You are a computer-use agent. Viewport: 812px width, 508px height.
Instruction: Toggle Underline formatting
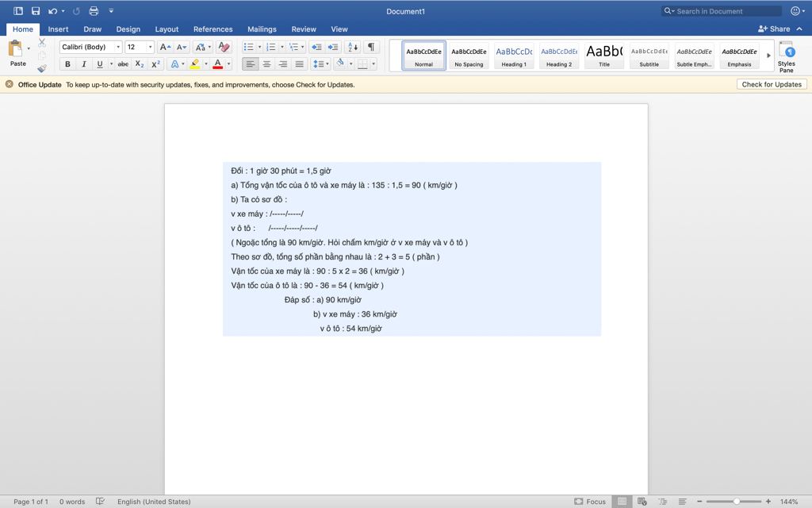(100, 64)
